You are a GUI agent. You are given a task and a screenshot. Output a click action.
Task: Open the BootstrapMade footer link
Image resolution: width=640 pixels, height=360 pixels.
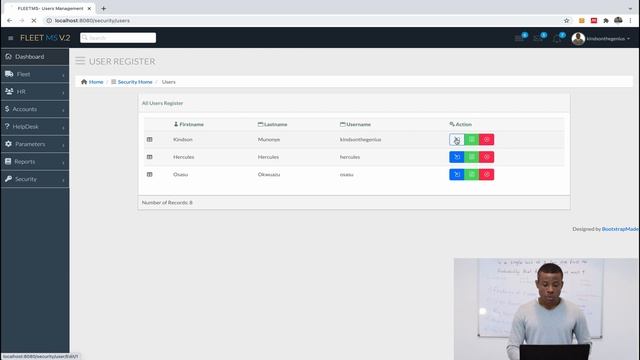coord(620,229)
